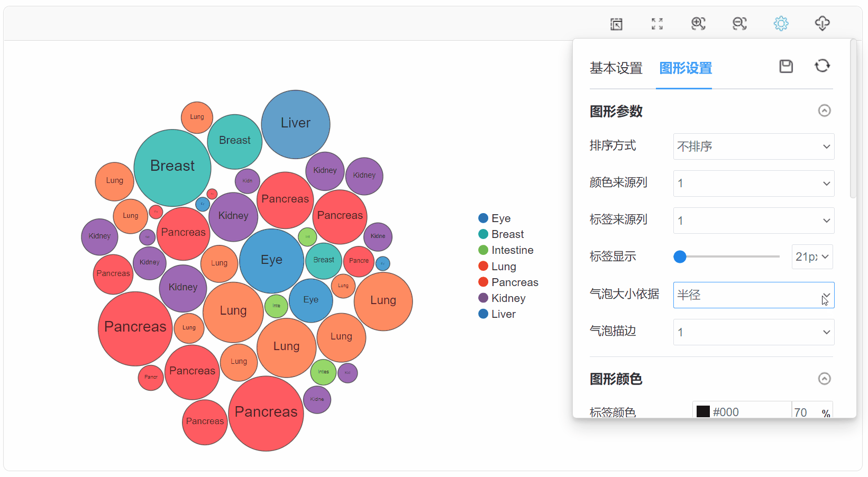The image size is (868, 477).
Task: Collapse the 图形颜色 section
Action: pyautogui.click(x=824, y=379)
